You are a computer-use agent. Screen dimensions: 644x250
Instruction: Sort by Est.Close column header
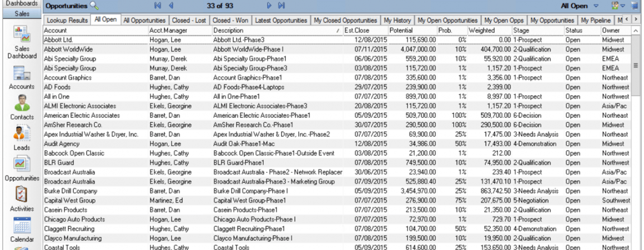(365, 31)
